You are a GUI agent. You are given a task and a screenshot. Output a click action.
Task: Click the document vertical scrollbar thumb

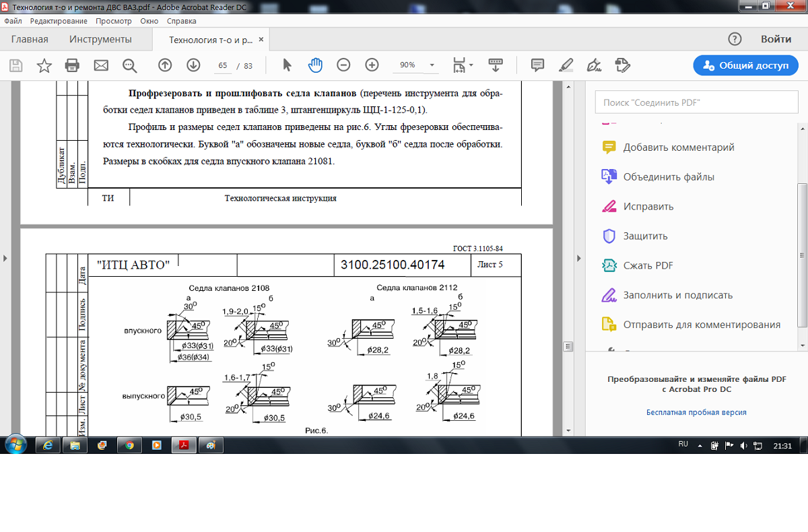tap(568, 346)
